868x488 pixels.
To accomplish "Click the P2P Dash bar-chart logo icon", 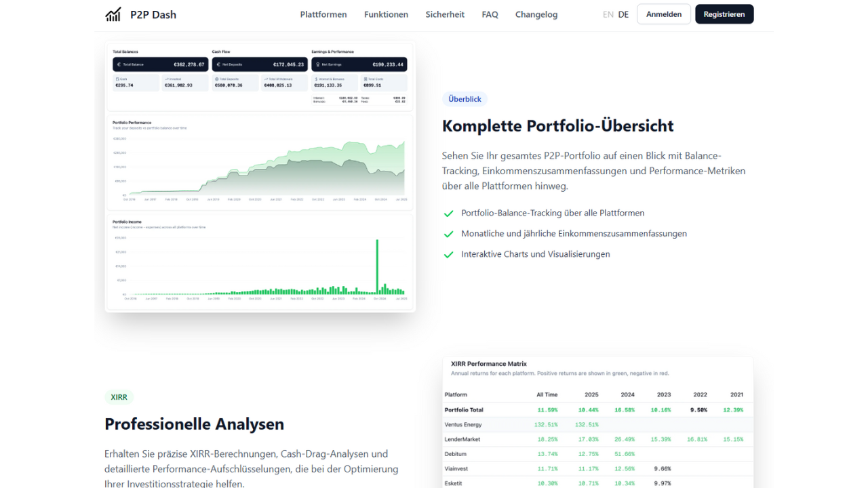I will (x=113, y=14).
